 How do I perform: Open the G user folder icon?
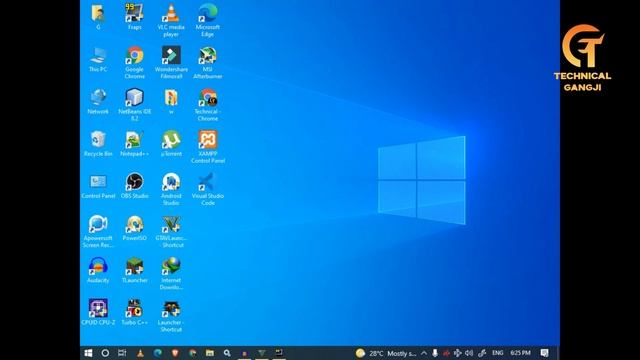pos(98,17)
